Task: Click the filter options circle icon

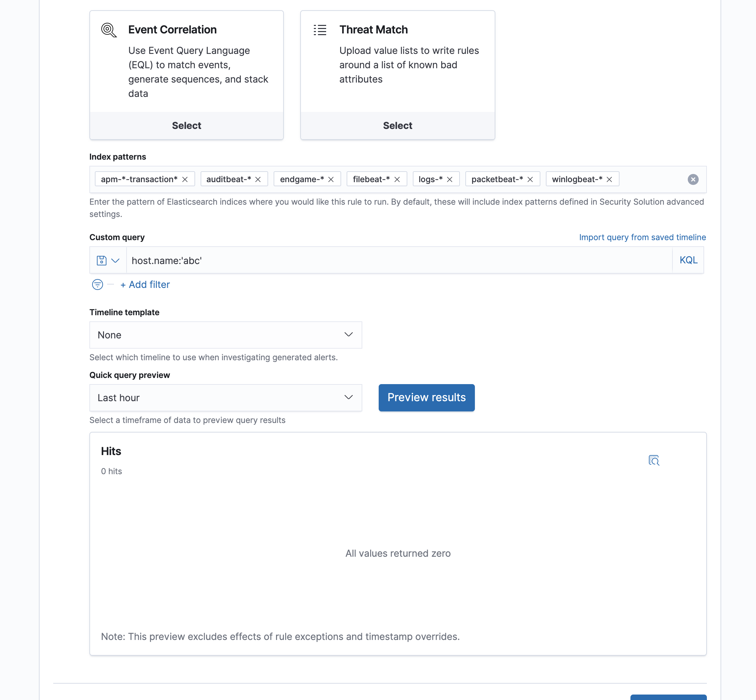Action: [x=97, y=285]
